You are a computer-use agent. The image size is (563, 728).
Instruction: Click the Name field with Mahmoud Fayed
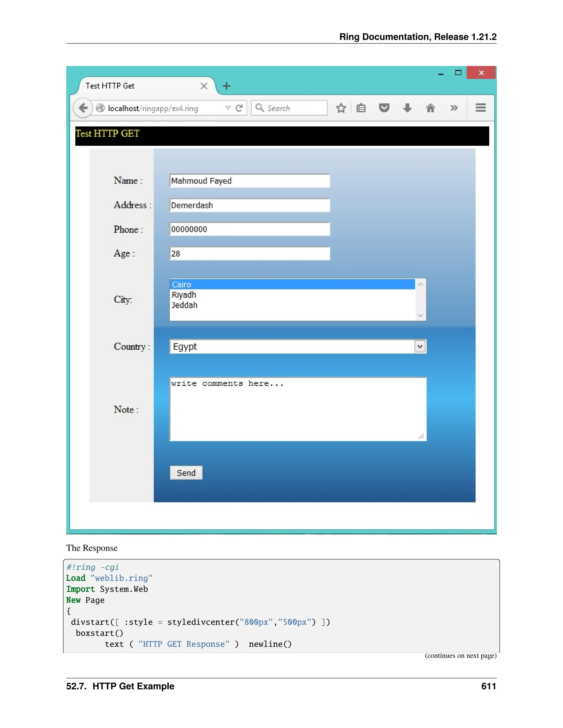click(250, 181)
